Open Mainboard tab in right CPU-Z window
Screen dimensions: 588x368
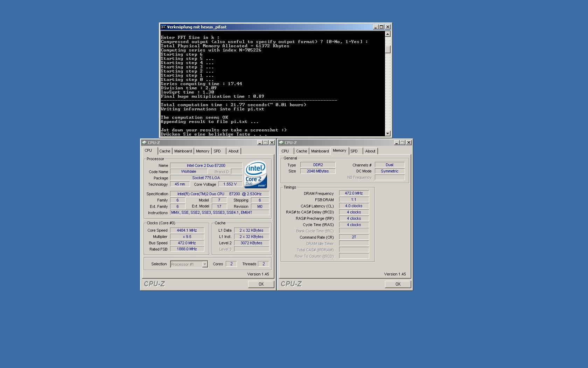tap(320, 151)
